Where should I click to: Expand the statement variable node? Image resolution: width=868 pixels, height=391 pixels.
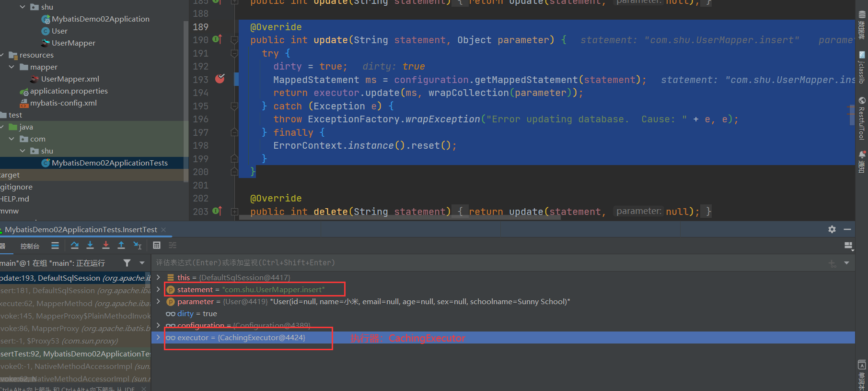(158, 289)
